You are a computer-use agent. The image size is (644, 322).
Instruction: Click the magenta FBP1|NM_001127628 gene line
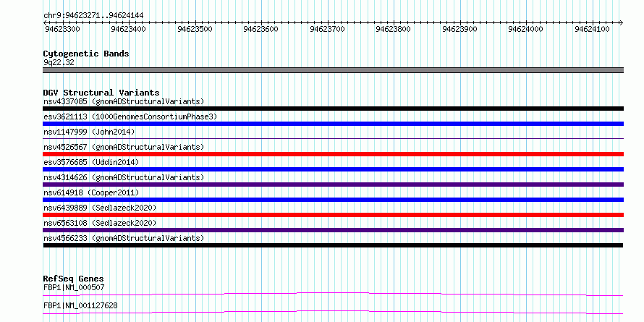pos(333,312)
